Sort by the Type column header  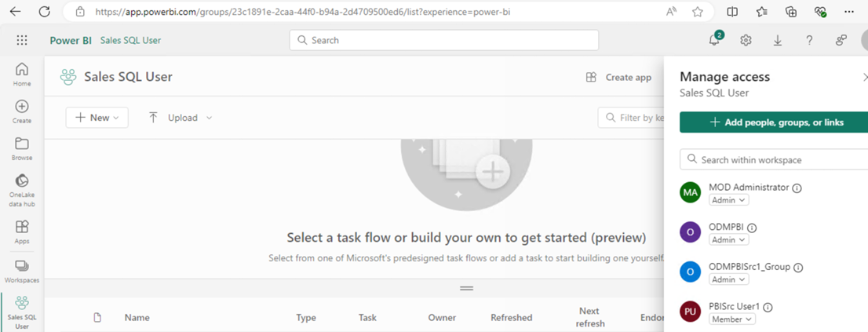pos(305,318)
